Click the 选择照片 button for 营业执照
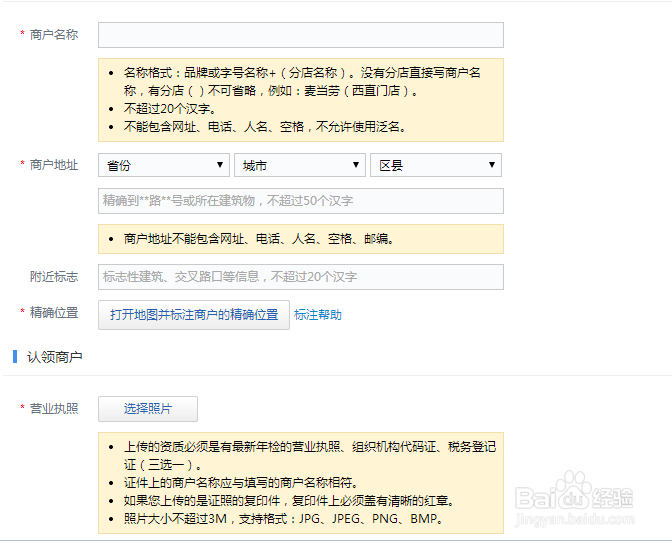This screenshot has height=543, width=672. click(148, 408)
